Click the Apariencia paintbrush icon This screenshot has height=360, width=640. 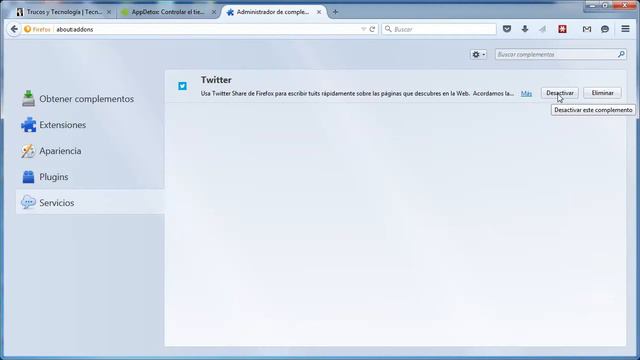pos(28,151)
